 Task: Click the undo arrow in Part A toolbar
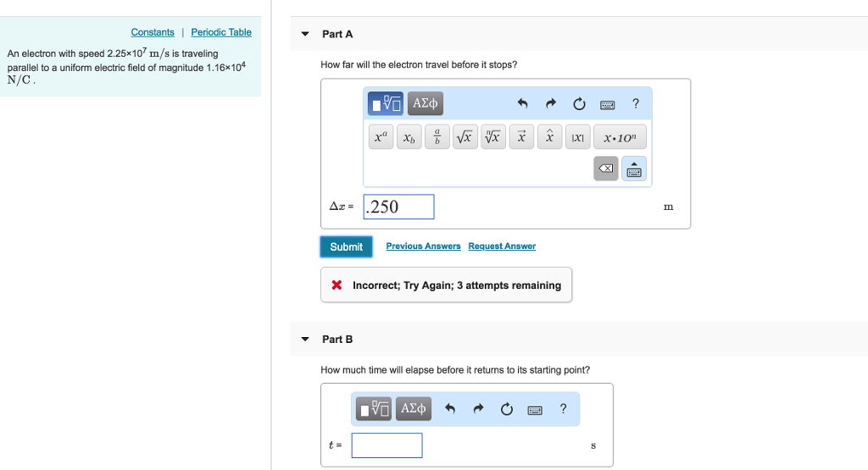tap(523, 104)
